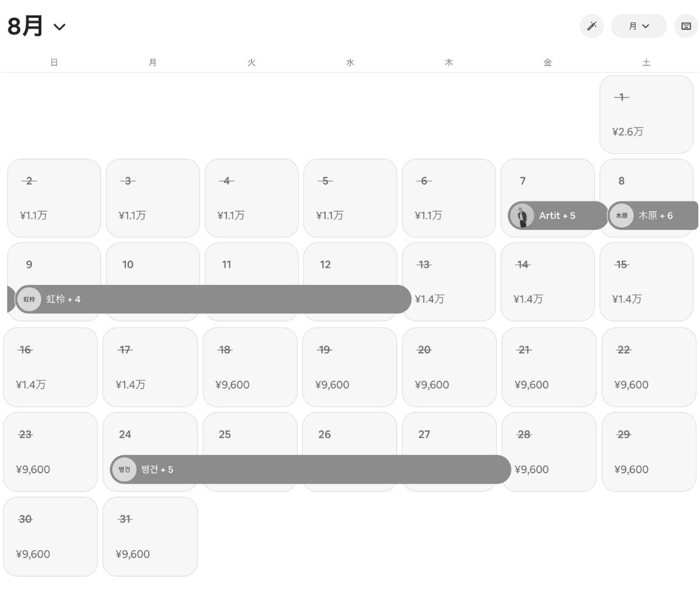Click the 병건 guest avatar
This screenshot has width=700, height=611.
click(124, 470)
